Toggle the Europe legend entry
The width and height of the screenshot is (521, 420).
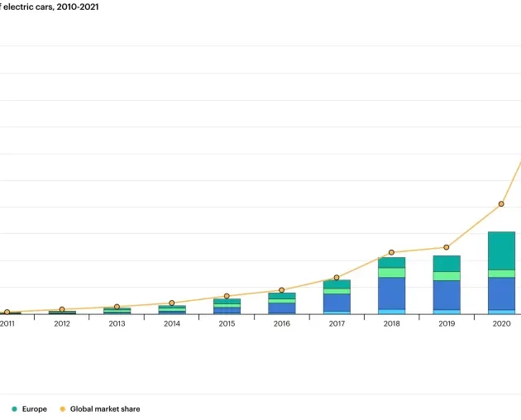29,409
